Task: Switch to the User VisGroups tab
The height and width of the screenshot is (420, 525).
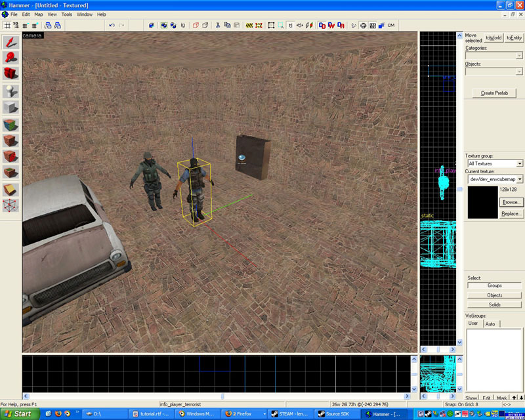Action: [473, 324]
